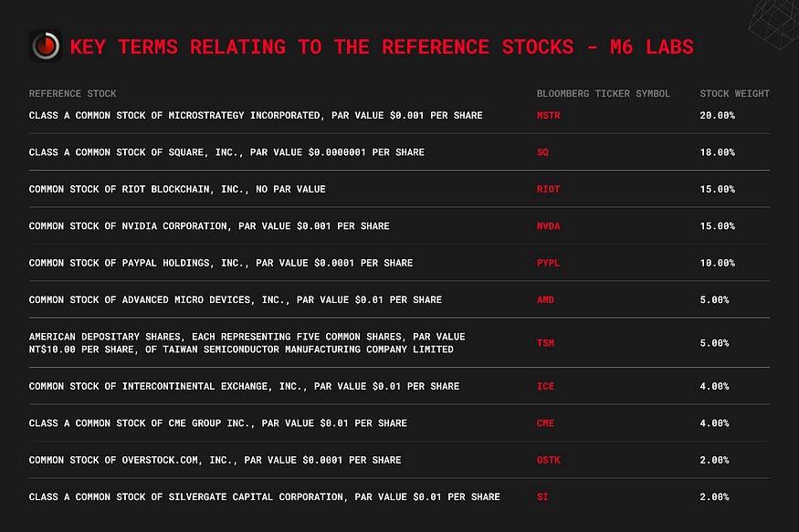
Task: Click the RIOT ticker symbol
Action: click(548, 190)
